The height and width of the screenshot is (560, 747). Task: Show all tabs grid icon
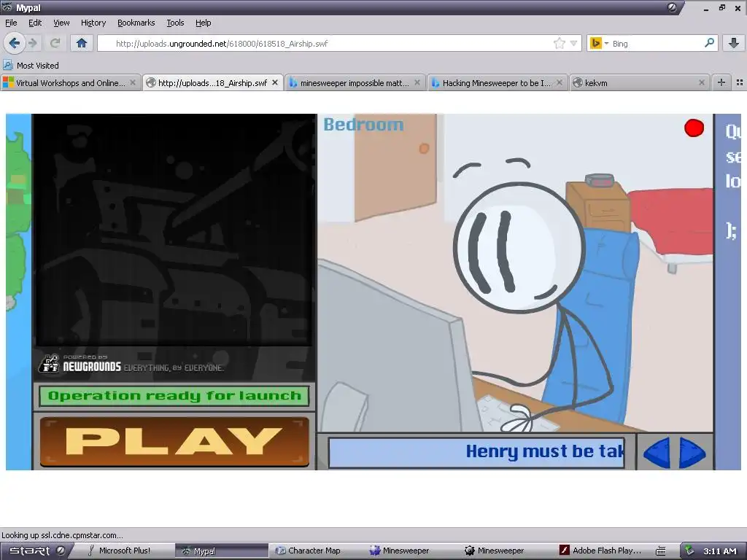pos(740,82)
